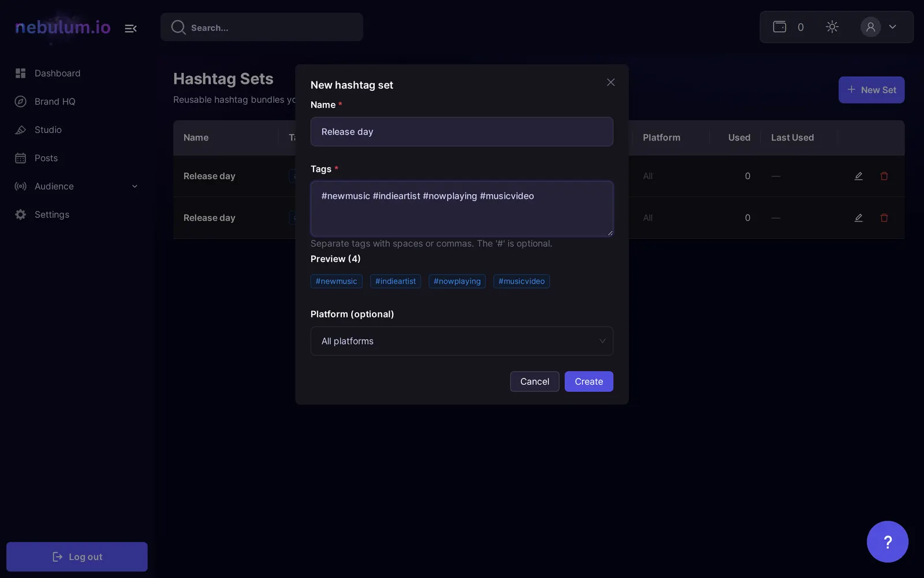Close the New hashtag set dialog
924x578 pixels.
(610, 83)
